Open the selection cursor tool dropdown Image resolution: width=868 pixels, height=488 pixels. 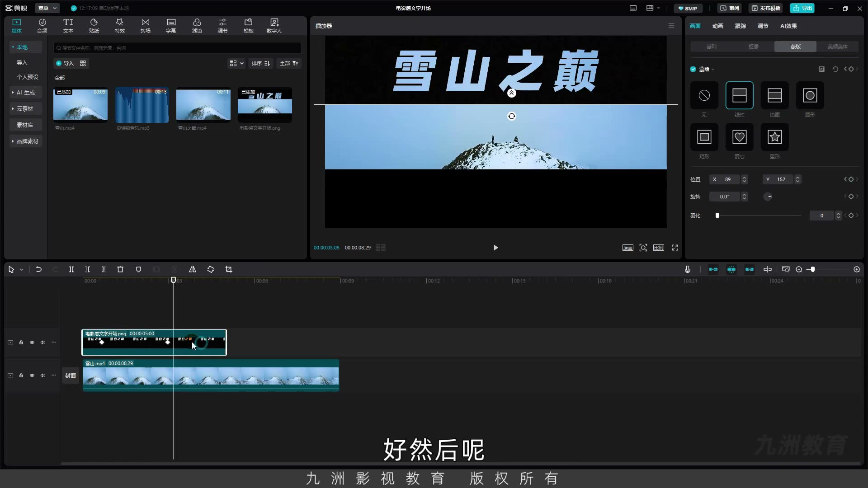coord(21,270)
